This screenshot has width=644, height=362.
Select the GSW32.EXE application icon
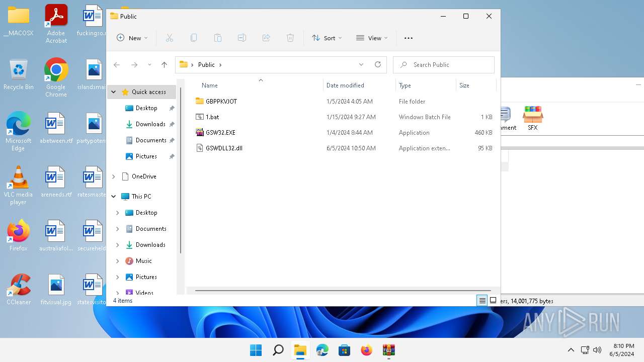point(200,132)
